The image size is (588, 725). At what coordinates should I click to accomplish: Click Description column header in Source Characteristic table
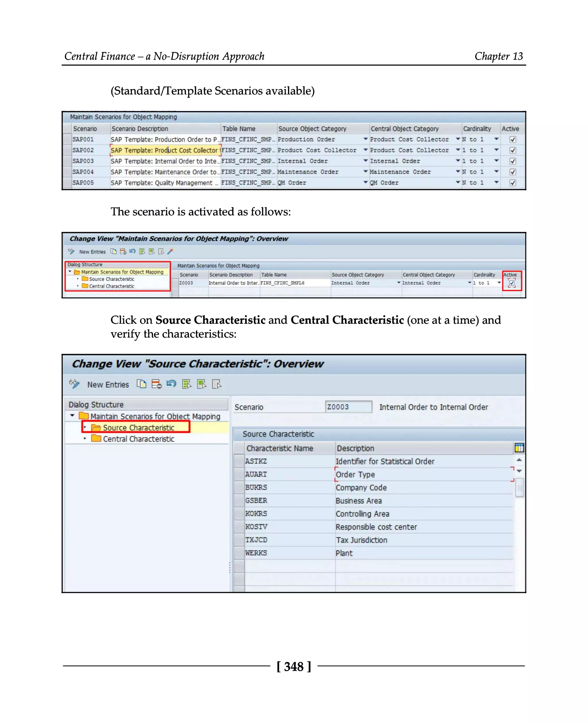pyautogui.click(x=424, y=448)
